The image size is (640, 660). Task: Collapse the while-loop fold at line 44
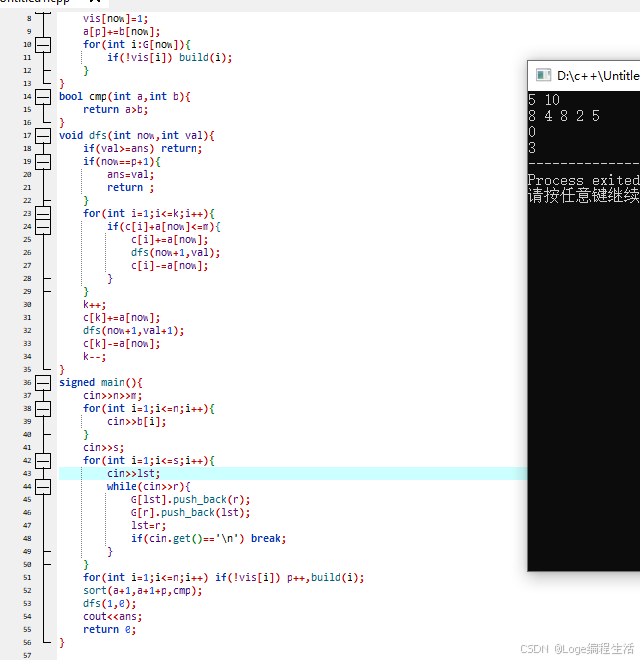43,487
